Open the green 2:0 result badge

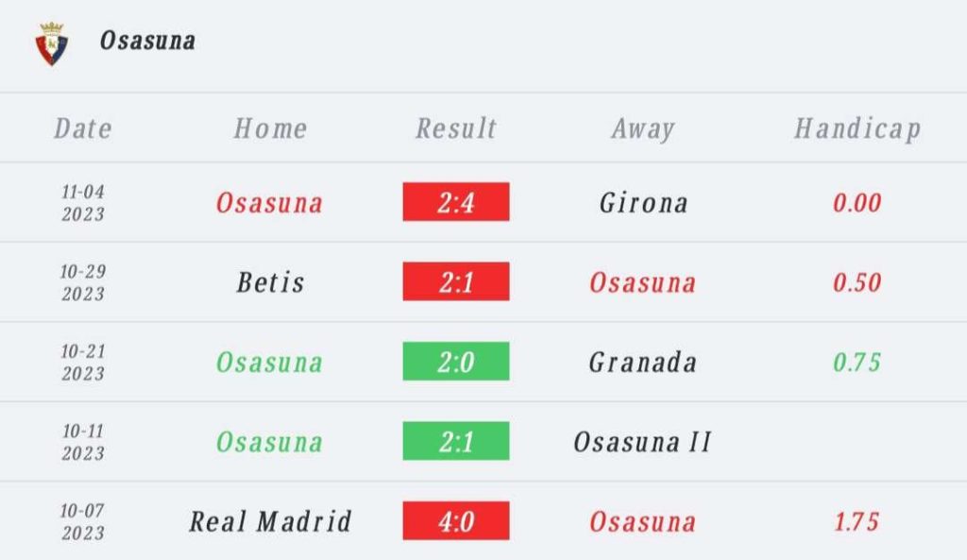[x=456, y=362]
